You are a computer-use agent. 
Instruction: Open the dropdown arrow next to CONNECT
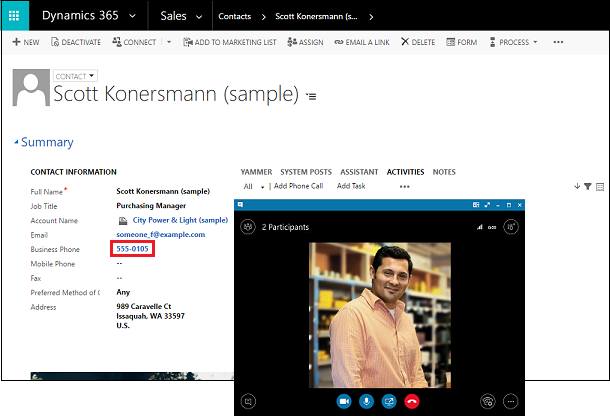tap(169, 42)
